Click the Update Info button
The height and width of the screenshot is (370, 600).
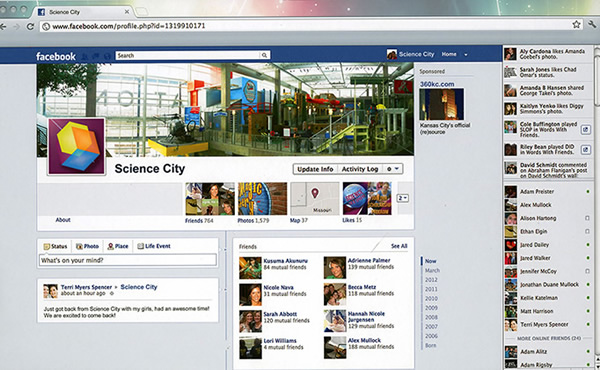coord(315,169)
